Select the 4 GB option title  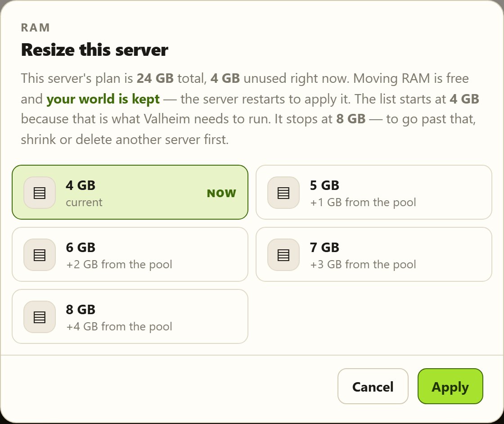click(x=81, y=185)
